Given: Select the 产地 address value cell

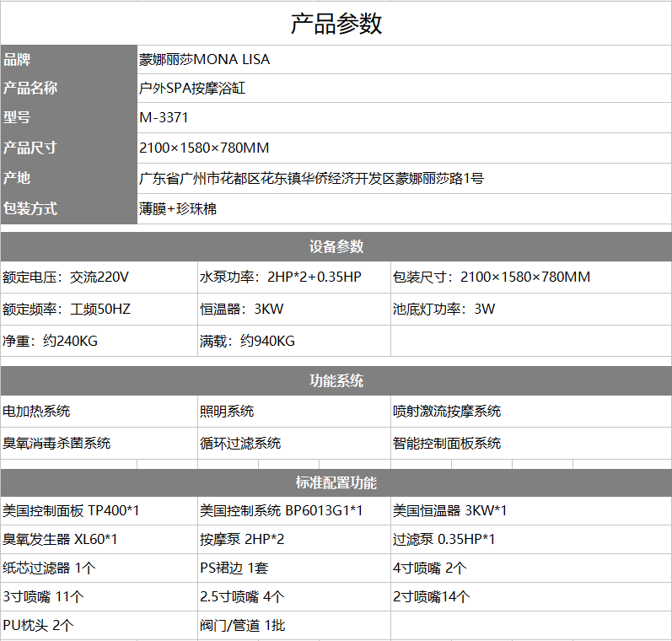Looking at the screenshot, I should click(311, 178).
